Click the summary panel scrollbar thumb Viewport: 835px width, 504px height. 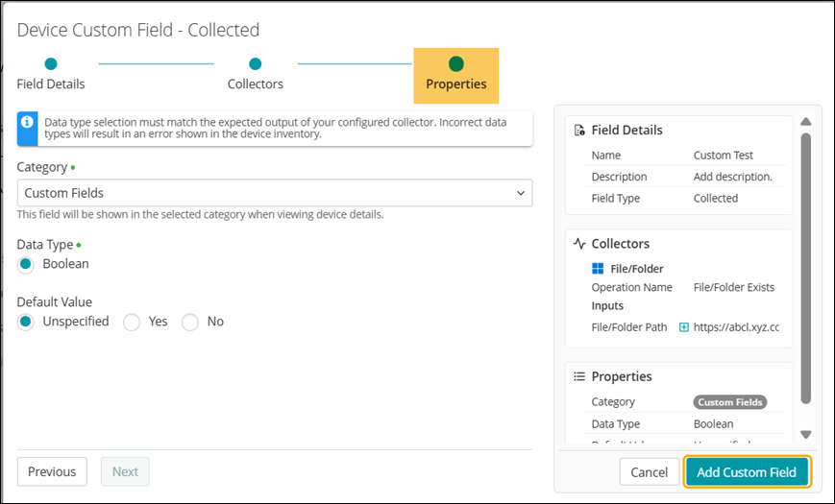806,269
